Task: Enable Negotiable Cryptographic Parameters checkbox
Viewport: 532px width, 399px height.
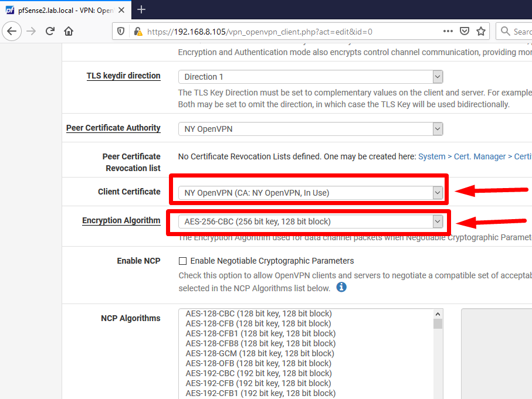Action: [182, 261]
